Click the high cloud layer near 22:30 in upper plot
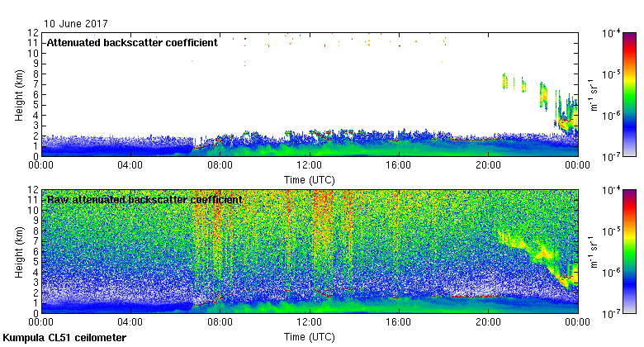Screen dimensions: 644x347 pyautogui.click(x=543, y=97)
